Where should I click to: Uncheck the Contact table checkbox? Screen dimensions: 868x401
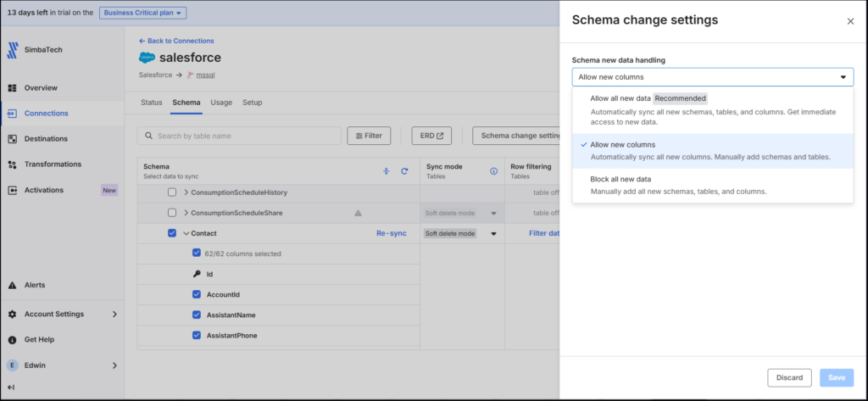coord(172,233)
